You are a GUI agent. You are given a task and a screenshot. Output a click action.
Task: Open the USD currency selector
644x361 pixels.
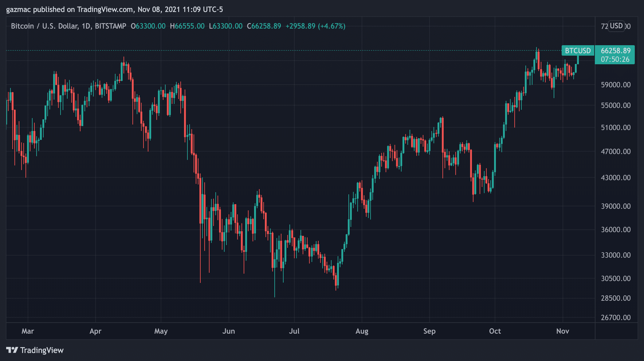coord(616,26)
